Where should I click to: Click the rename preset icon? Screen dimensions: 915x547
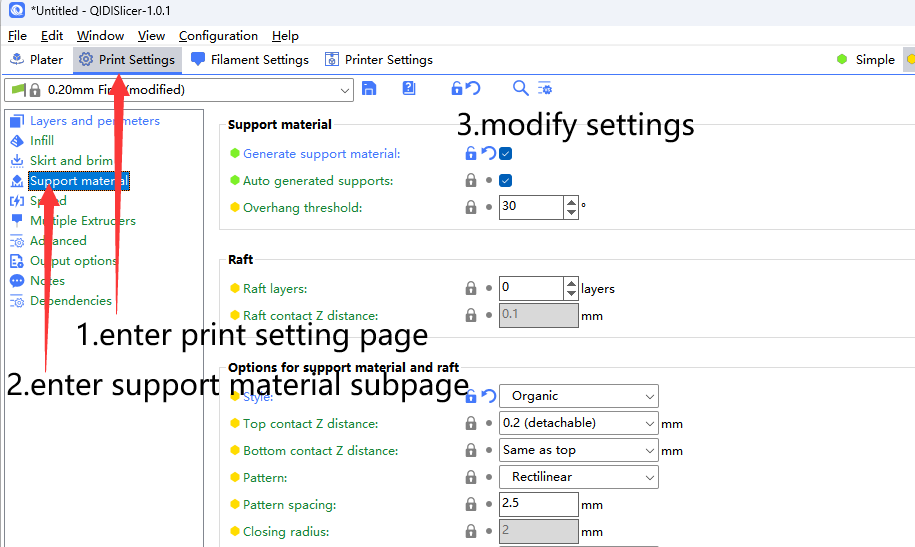[409, 89]
